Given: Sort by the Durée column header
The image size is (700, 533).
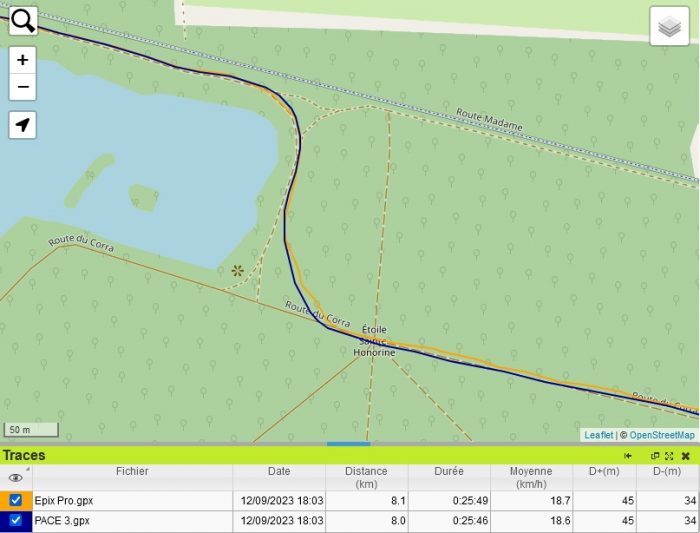Looking at the screenshot, I should (448, 471).
